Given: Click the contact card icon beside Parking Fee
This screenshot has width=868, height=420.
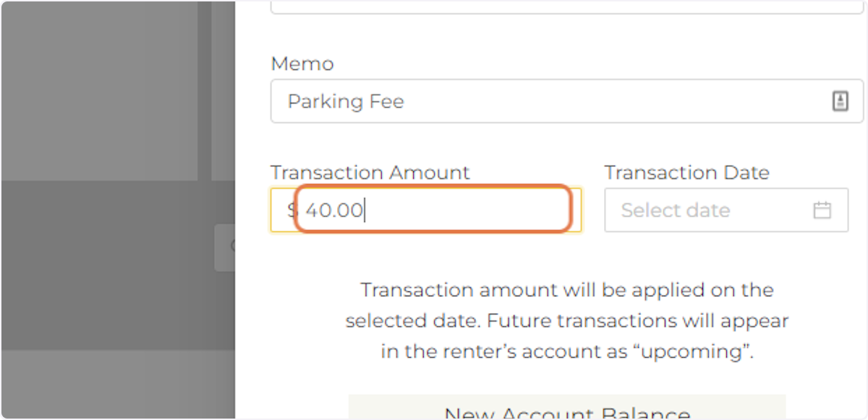Looking at the screenshot, I should pyautogui.click(x=839, y=100).
